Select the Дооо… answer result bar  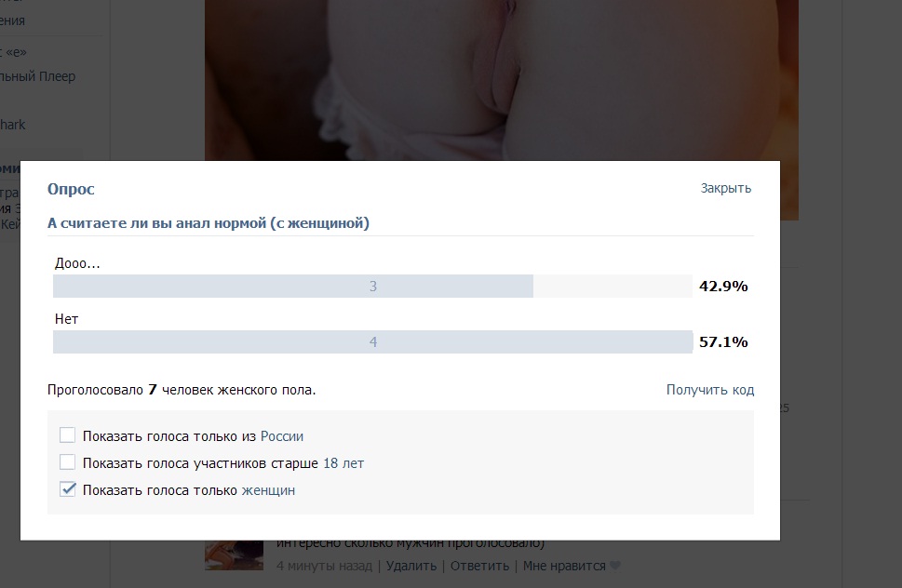coord(372,287)
